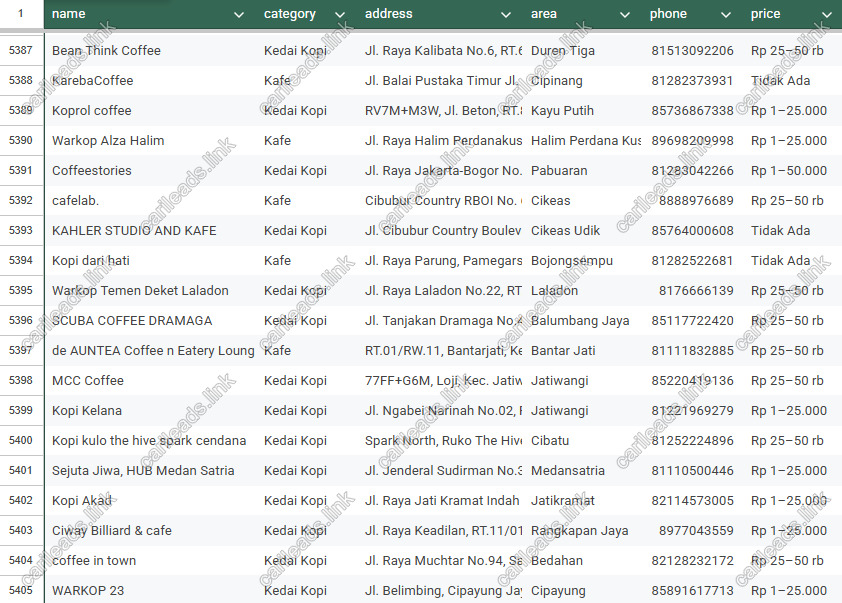Click address 'Jl. Balai Pustaka Timur'
This screenshot has width=842, height=603.
coord(442,81)
